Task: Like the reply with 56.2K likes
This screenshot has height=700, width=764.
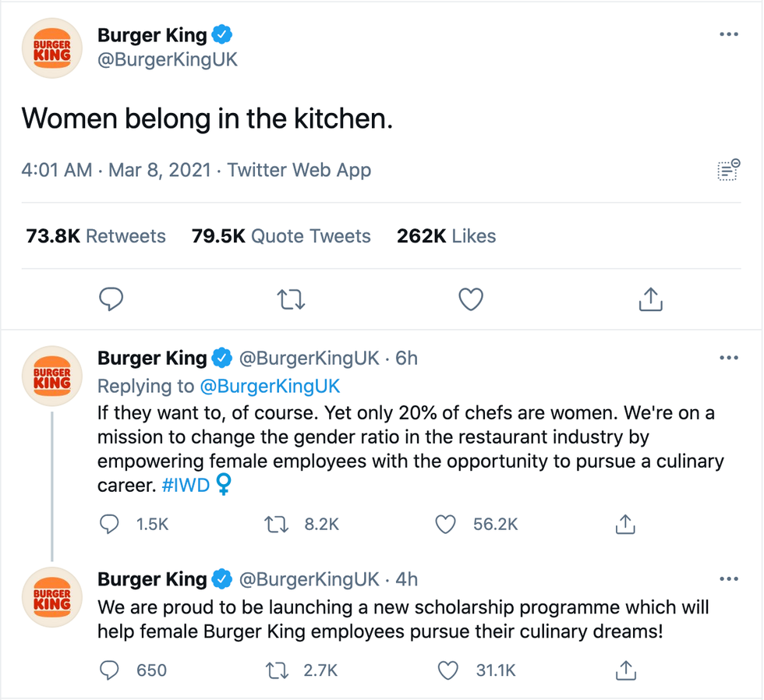Action: coord(445,525)
